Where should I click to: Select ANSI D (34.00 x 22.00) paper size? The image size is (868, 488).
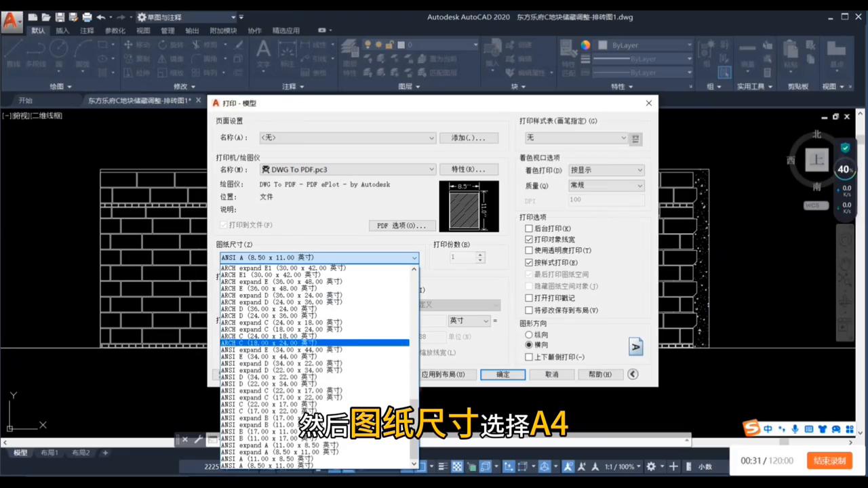[x=271, y=377]
